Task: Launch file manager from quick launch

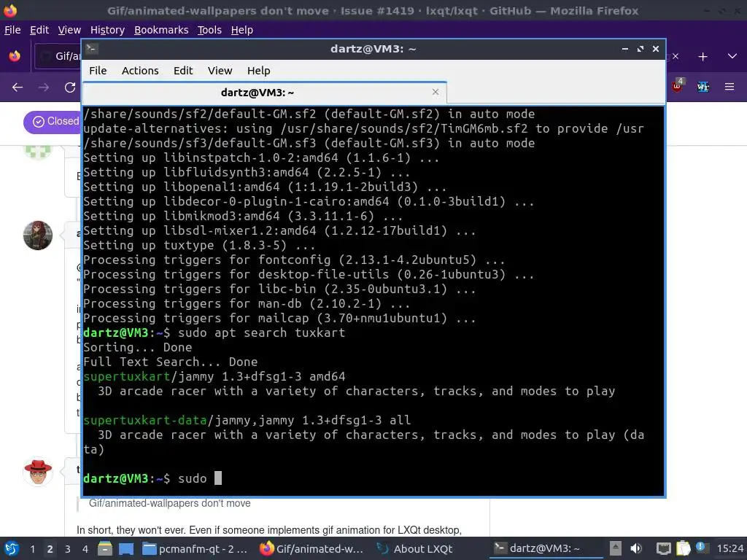Action: pos(105,548)
